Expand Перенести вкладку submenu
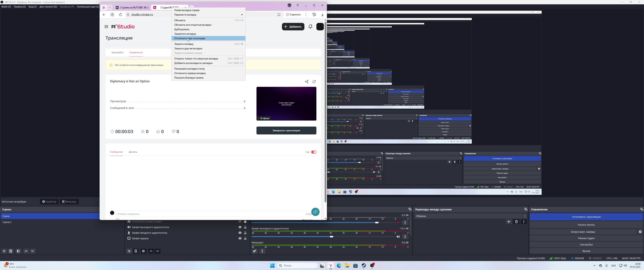 pyautogui.click(x=209, y=14)
